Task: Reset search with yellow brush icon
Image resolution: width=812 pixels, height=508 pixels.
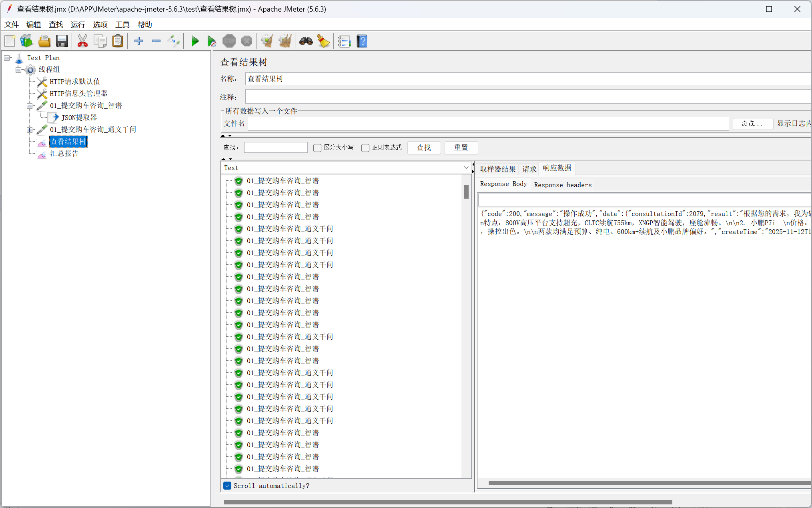Action: [x=323, y=41]
